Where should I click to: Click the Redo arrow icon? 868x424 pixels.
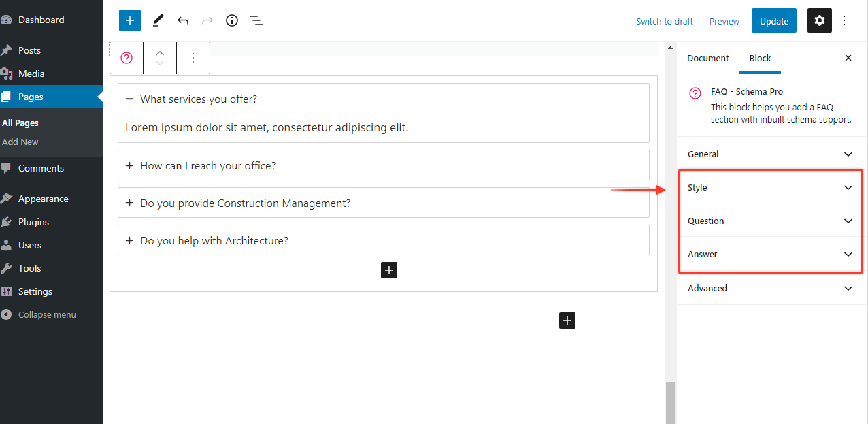pos(207,20)
